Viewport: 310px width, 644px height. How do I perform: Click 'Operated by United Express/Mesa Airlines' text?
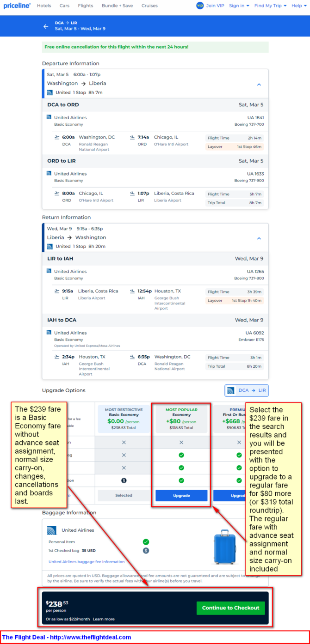[87, 346]
